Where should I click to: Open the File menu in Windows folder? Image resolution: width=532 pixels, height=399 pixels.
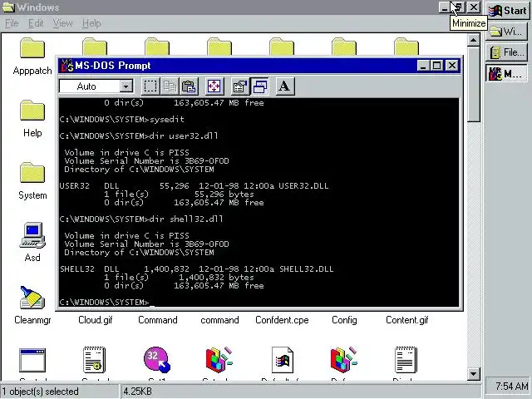12,23
